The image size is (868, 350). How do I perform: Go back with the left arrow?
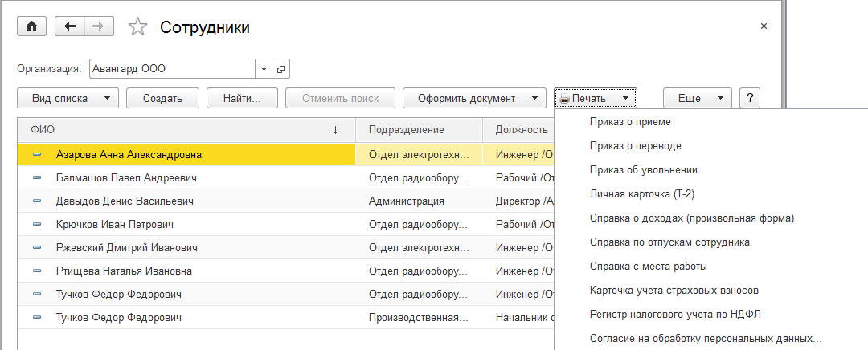coord(70,26)
